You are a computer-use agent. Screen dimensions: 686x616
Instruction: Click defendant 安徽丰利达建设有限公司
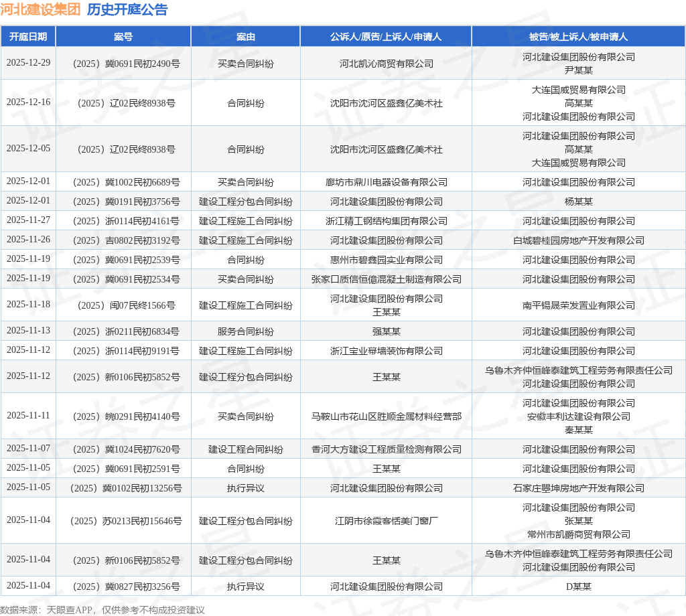point(578,416)
